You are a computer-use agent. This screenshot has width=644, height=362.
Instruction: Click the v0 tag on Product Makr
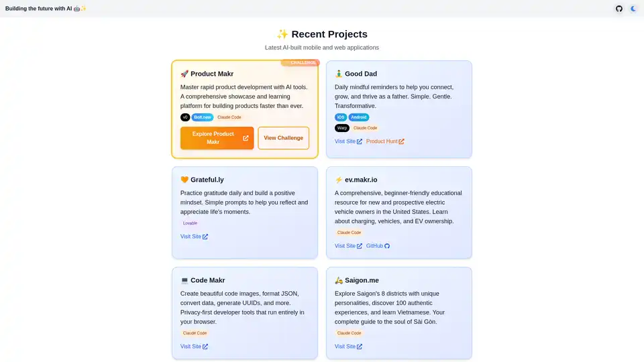click(x=185, y=117)
